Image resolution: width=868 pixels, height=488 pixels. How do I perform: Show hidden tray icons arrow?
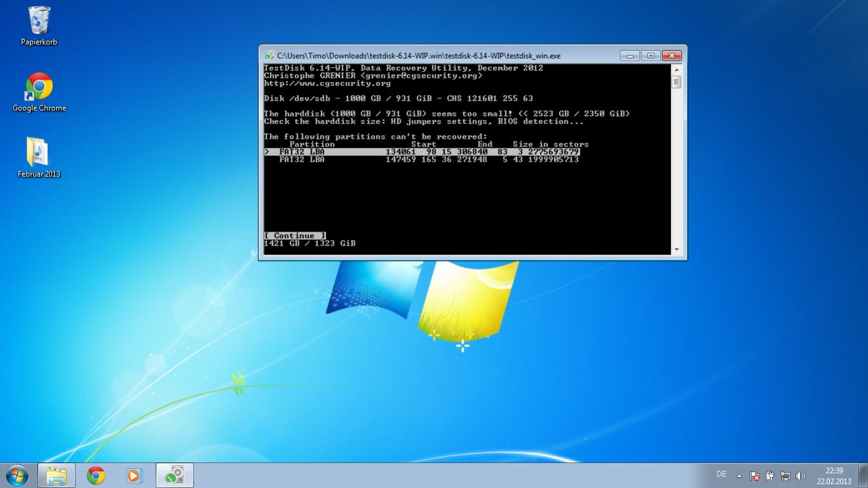[739, 476]
